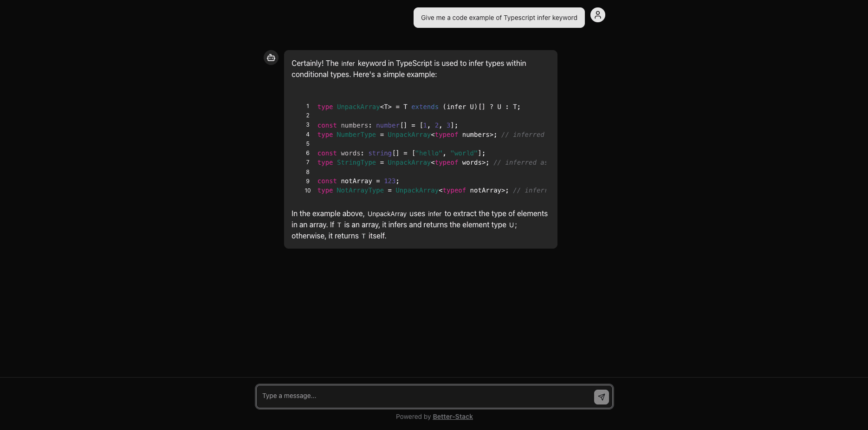Viewport: 868px width, 430px height.
Task: Open the Better-Stack link
Action: tap(453, 416)
